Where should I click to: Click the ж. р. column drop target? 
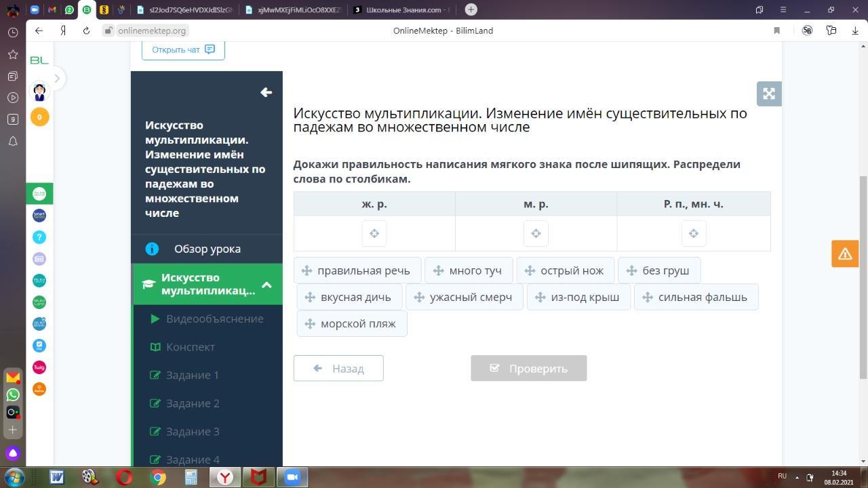(374, 233)
